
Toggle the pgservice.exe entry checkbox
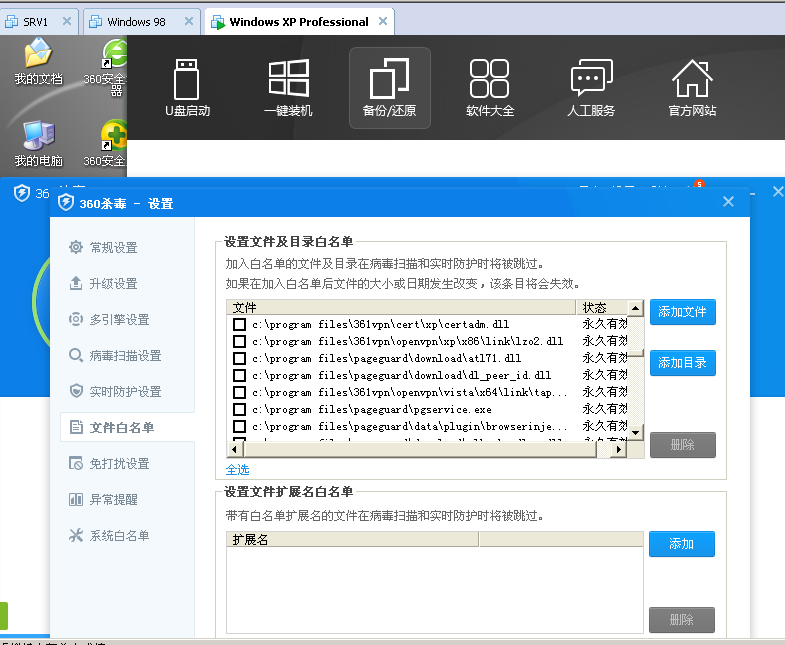pyautogui.click(x=240, y=409)
